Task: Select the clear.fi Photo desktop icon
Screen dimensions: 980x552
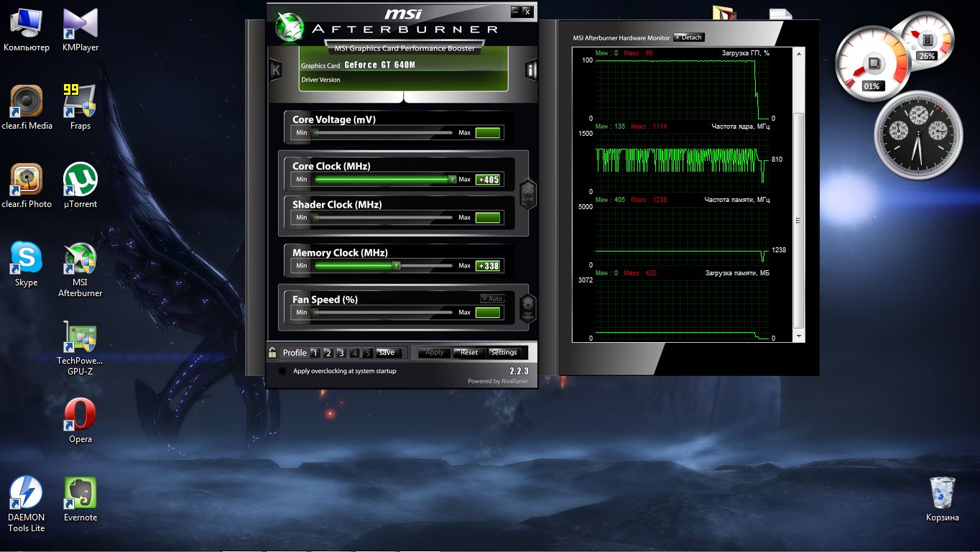Action: click(x=27, y=187)
